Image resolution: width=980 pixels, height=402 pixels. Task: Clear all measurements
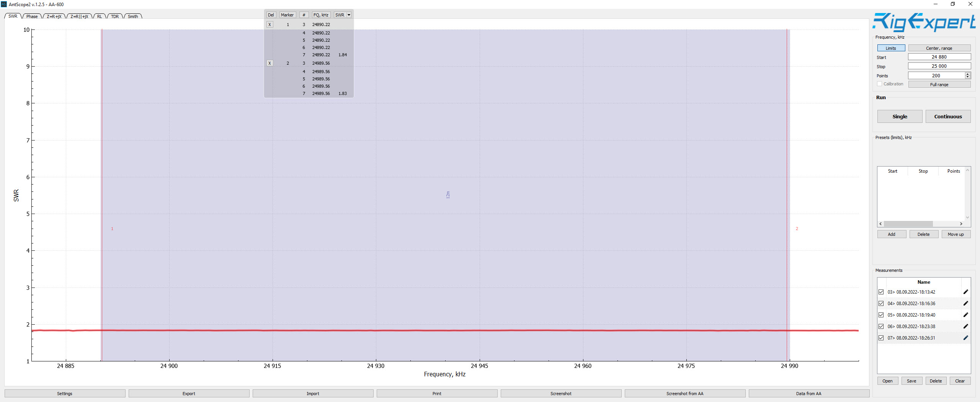(960, 381)
